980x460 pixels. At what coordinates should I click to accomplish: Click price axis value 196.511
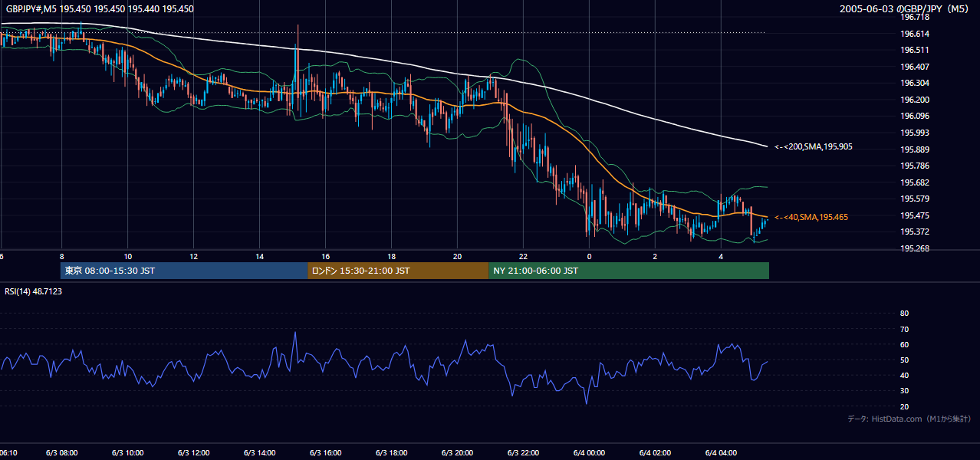[916, 50]
